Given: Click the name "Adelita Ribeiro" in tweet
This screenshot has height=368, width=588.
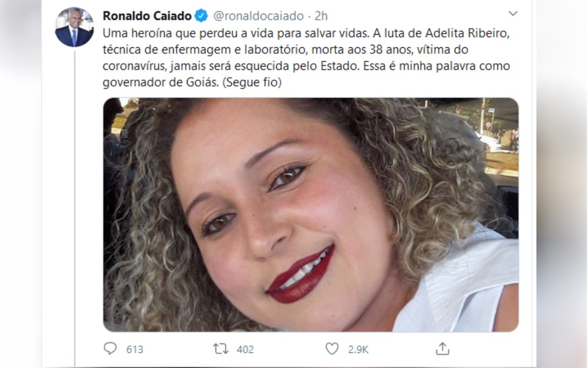Looking at the screenshot, I should [x=467, y=33].
